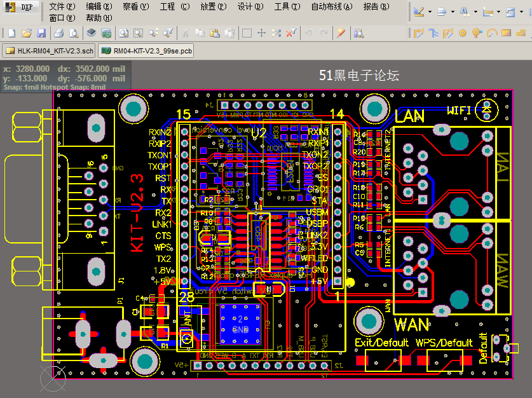Viewport: 532px width, 398px height.
Task: Click the select inside area icon
Action: pos(247,33)
